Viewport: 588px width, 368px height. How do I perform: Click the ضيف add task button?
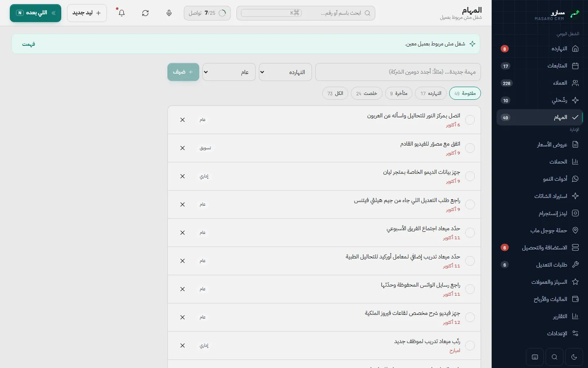(183, 72)
